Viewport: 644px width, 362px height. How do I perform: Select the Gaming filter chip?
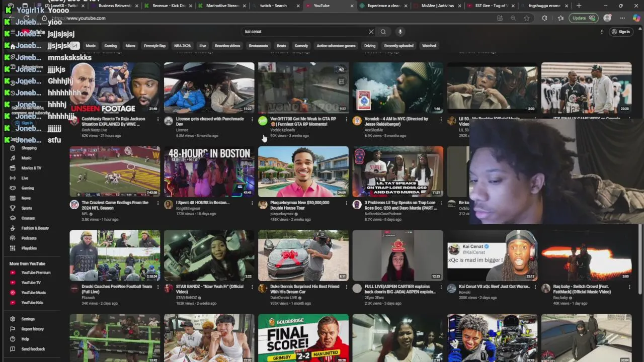click(110, 46)
